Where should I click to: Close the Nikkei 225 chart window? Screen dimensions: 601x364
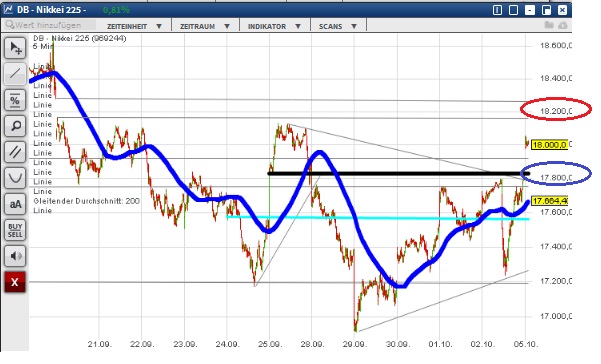point(562,10)
